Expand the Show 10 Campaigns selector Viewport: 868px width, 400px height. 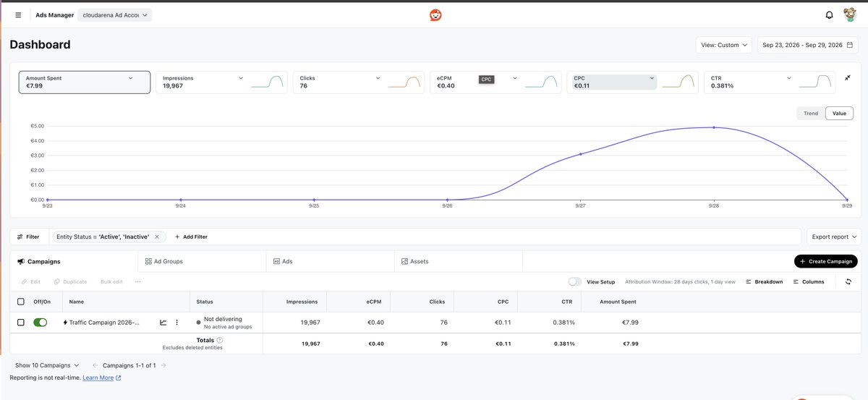[x=47, y=365]
